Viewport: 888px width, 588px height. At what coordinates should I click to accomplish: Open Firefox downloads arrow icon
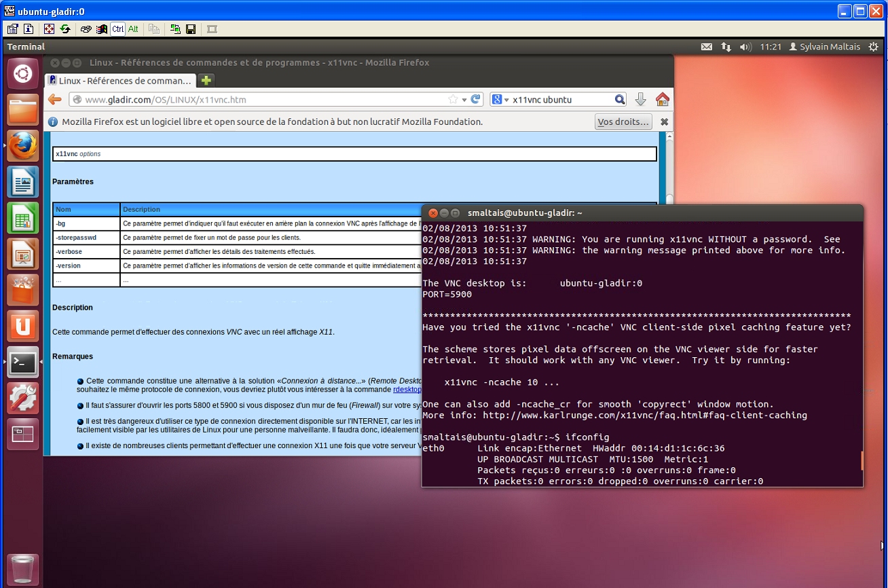[x=640, y=100]
